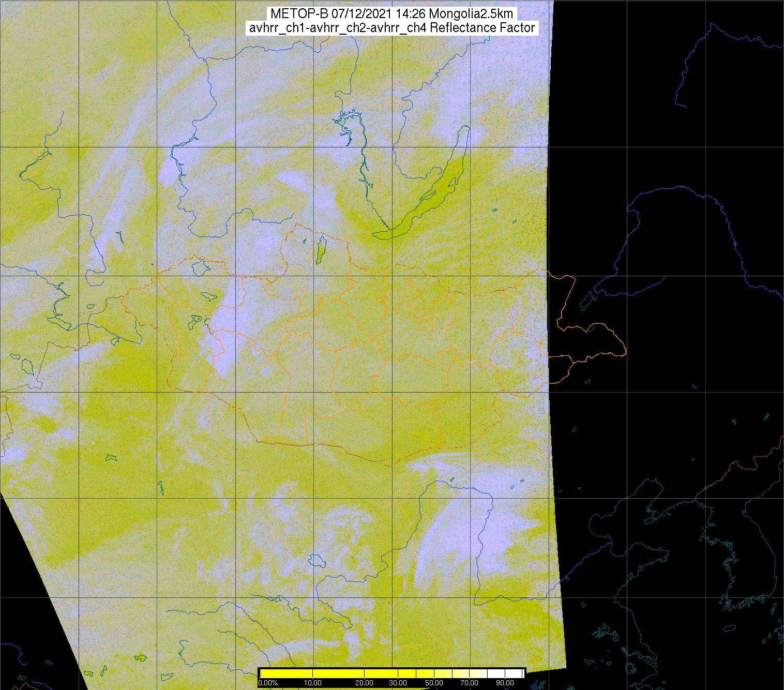
Task: Click the '0.00%' label on the color scale
Action: click(x=268, y=683)
